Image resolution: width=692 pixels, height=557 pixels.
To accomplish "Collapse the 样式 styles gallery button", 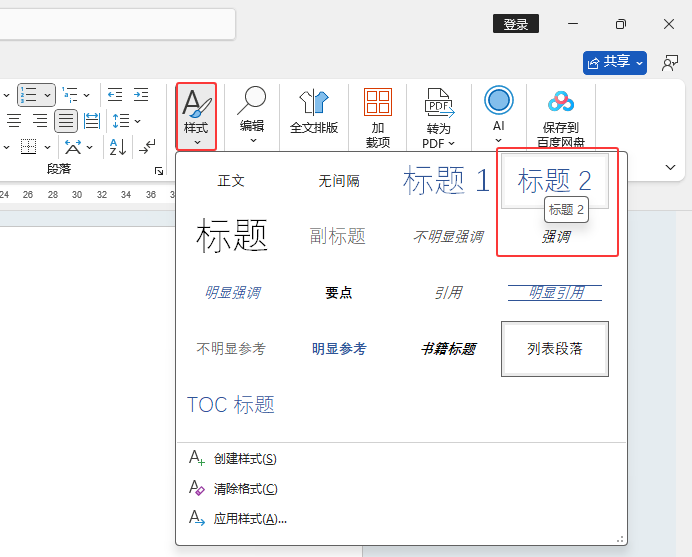I will pyautogui.click(x=196, y=117).
